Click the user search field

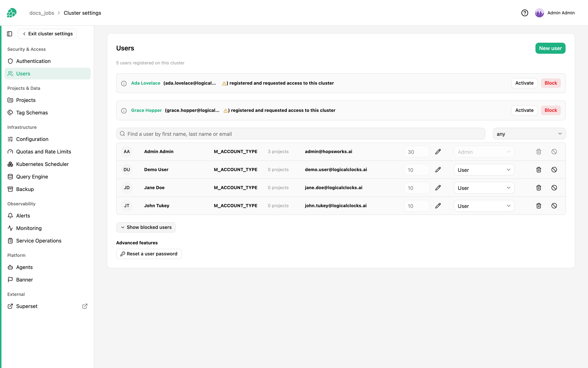pyautogui.click(x=301, y=134)
